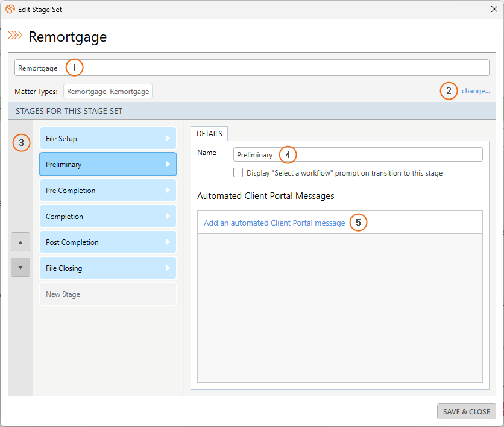The height and width of the screenshot is (427, 504).
Task: Open the DETAILS tab
Action: (209, 134)
